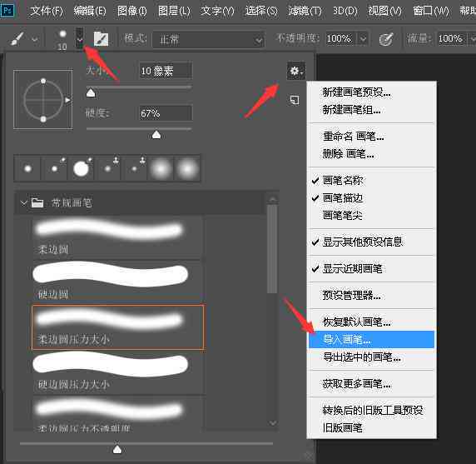This screenshot has width=476, height=464.
Task: Toggle the Brush Settings panel icon
Action: click(101, 39)
